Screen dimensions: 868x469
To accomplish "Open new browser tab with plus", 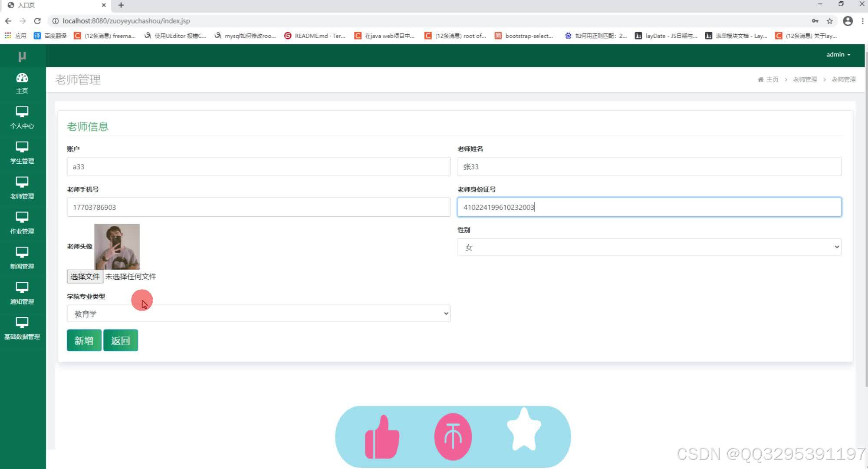I will click(x=121, y=5).
